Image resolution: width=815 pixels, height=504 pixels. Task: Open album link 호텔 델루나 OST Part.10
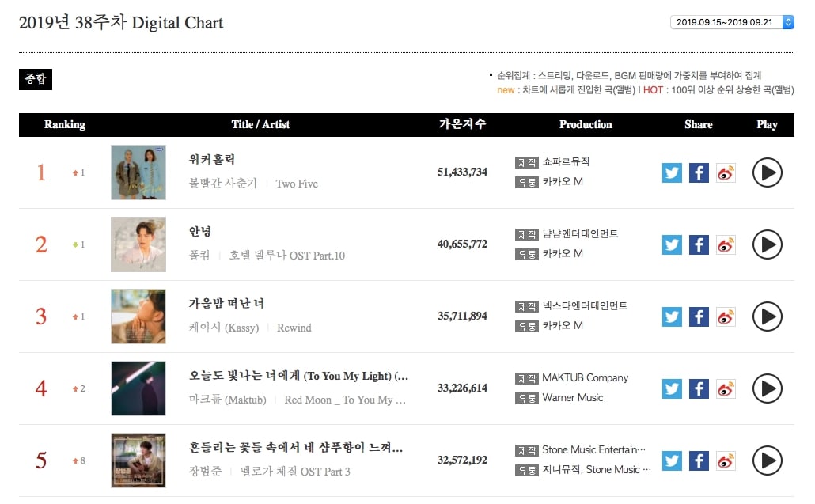286,256
